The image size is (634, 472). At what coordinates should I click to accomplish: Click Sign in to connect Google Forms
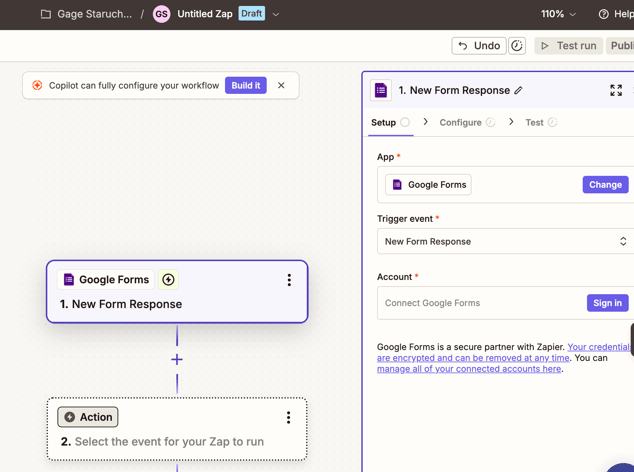tap(606, 303)
